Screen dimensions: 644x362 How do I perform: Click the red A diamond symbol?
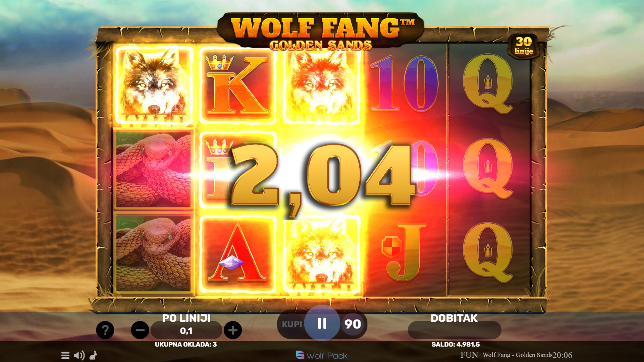[237, 254]
